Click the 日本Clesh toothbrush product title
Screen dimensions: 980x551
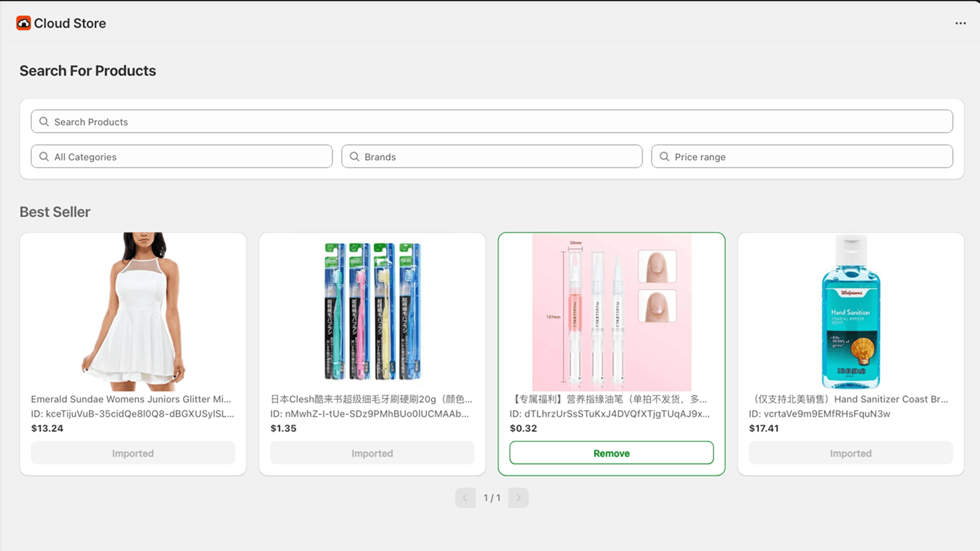(x=371, y=399)
